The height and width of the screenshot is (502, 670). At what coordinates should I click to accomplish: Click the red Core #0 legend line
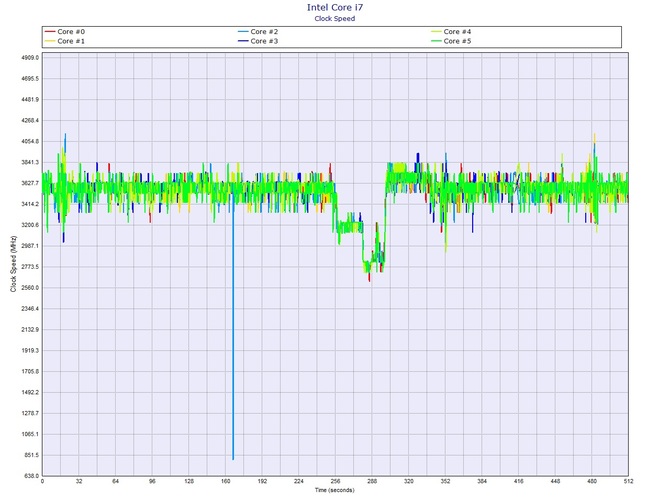coord(50,32)
